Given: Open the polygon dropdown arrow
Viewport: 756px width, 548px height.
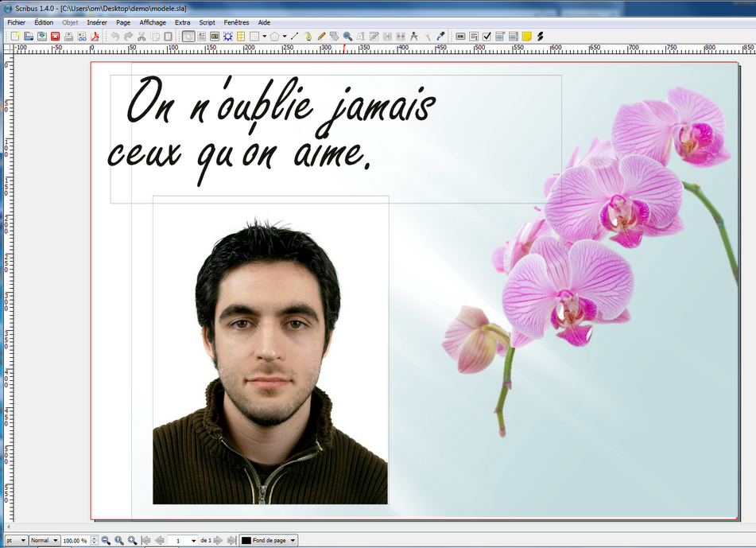Looking at the screenshot, I should point(285,36).
